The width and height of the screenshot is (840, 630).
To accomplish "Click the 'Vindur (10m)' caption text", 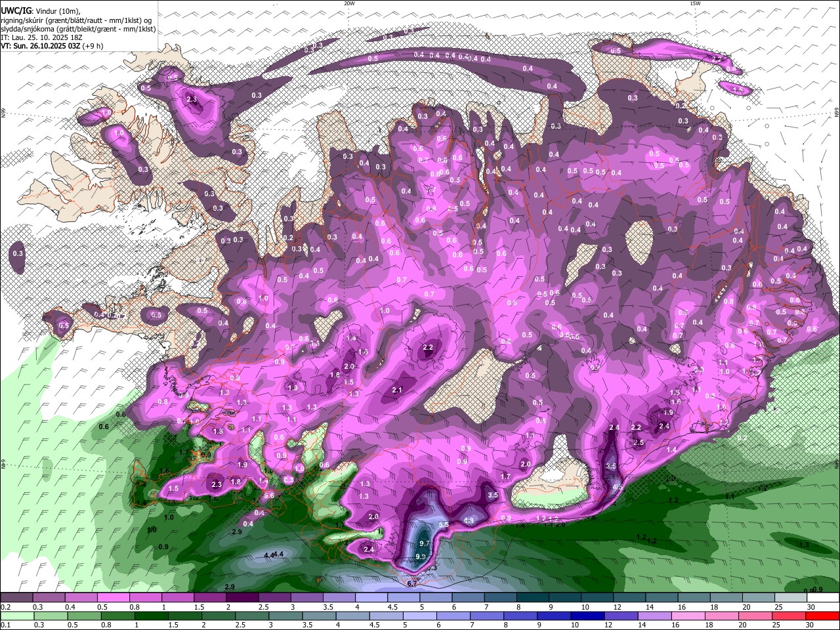I will pos(57,11).
